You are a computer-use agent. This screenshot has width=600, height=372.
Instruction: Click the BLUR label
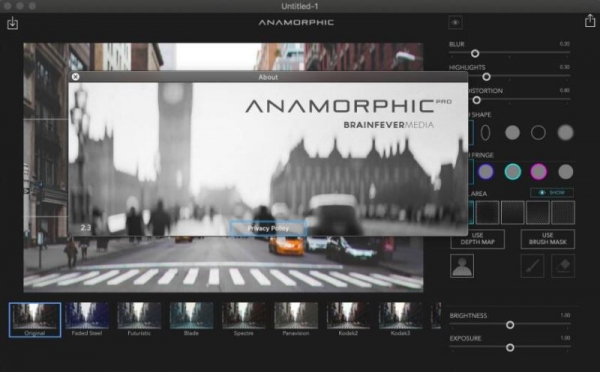point(457,44)
